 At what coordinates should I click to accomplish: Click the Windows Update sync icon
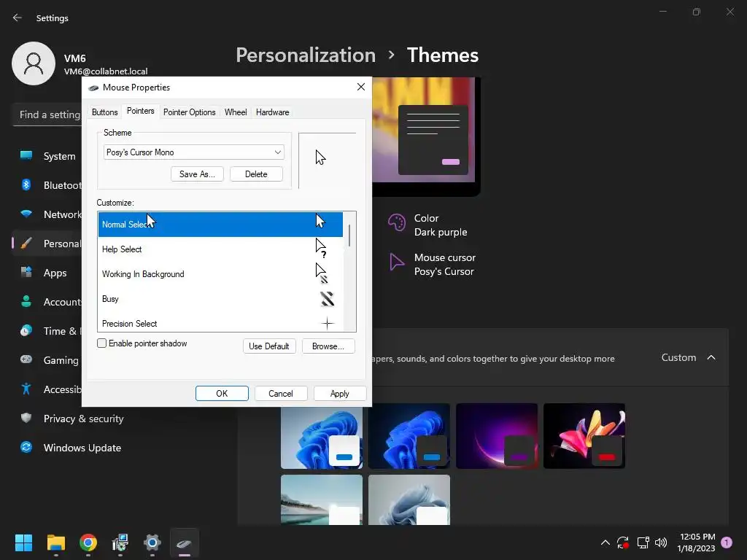tap(26, 447)
